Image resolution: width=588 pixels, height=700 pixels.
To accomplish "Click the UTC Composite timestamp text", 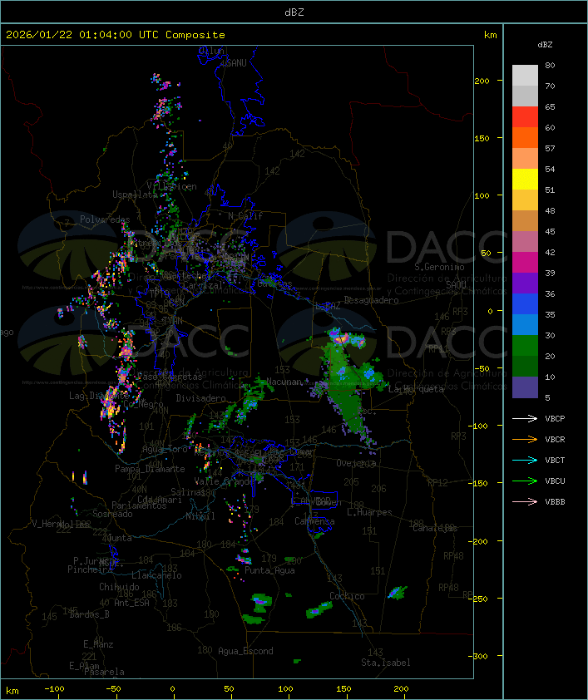I will (x=116, y=35).
